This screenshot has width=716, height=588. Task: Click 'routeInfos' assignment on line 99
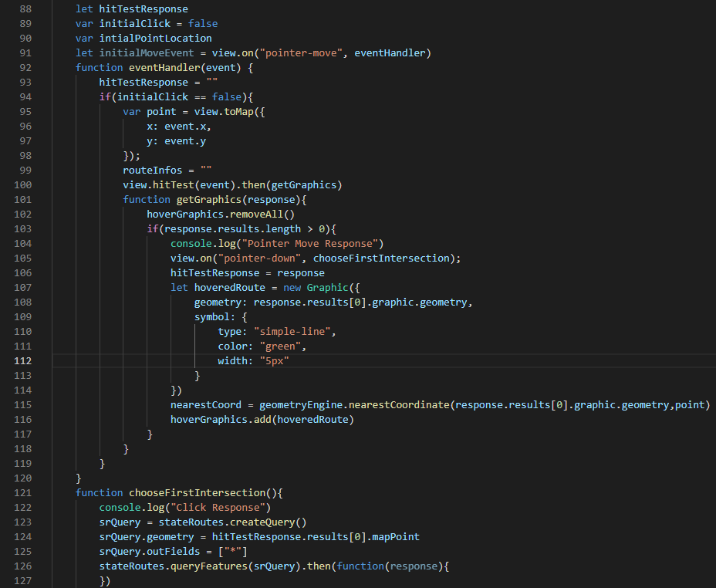click(153, 171)
